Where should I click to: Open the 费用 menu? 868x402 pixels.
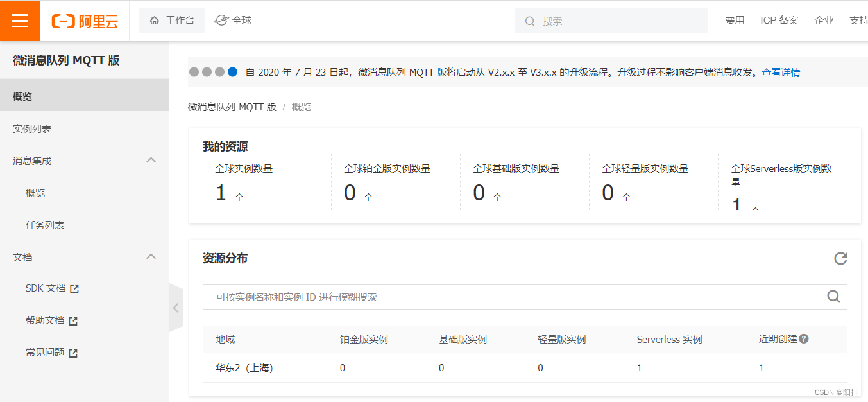coord(735,21)
